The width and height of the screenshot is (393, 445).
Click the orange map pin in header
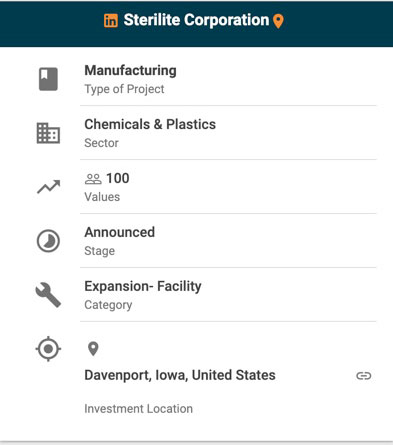coord(278,21)
